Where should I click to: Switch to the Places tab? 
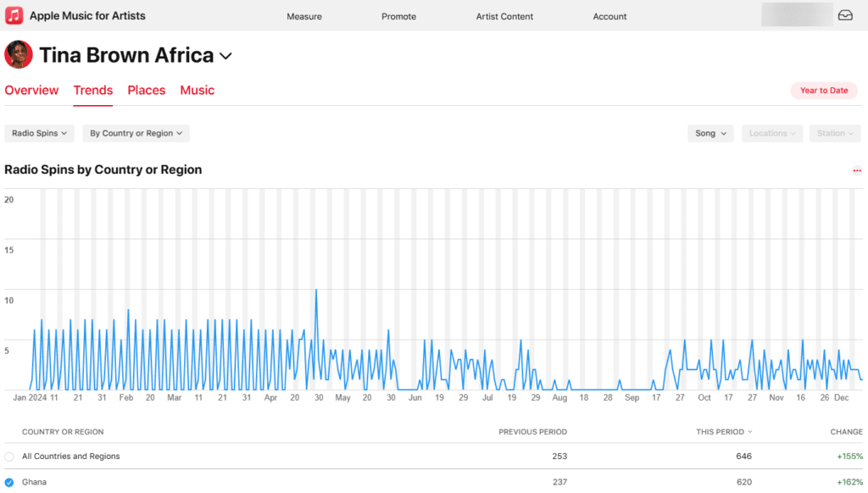(x=146, y=91)
